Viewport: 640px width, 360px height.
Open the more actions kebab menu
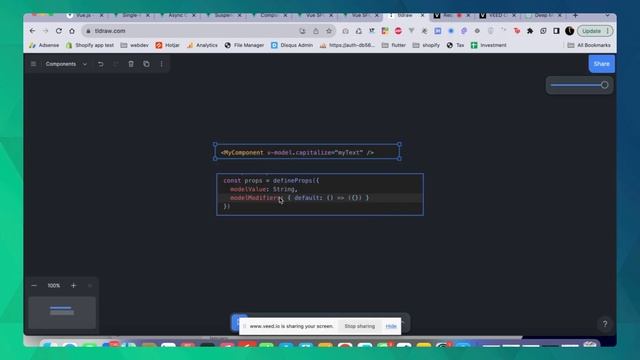tap(162, 64)
